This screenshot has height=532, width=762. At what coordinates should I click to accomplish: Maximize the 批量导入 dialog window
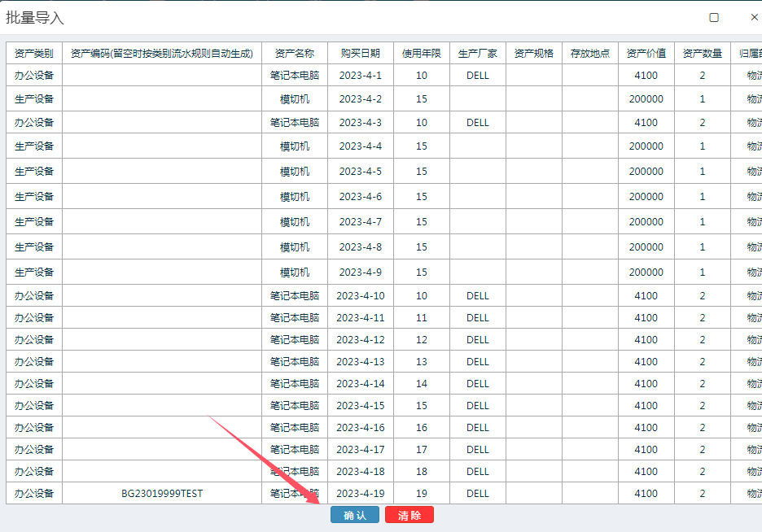click(714, 17)
